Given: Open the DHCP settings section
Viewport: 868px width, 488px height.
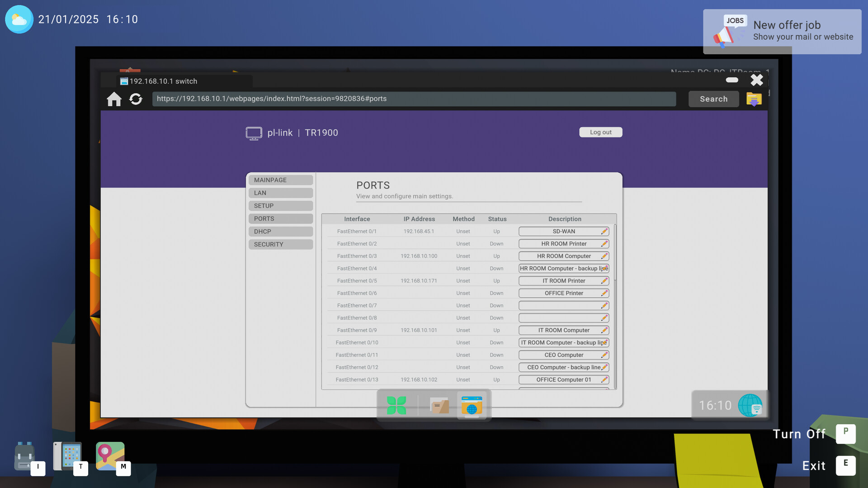Looking at the screenshot, I should pos(280,232).
